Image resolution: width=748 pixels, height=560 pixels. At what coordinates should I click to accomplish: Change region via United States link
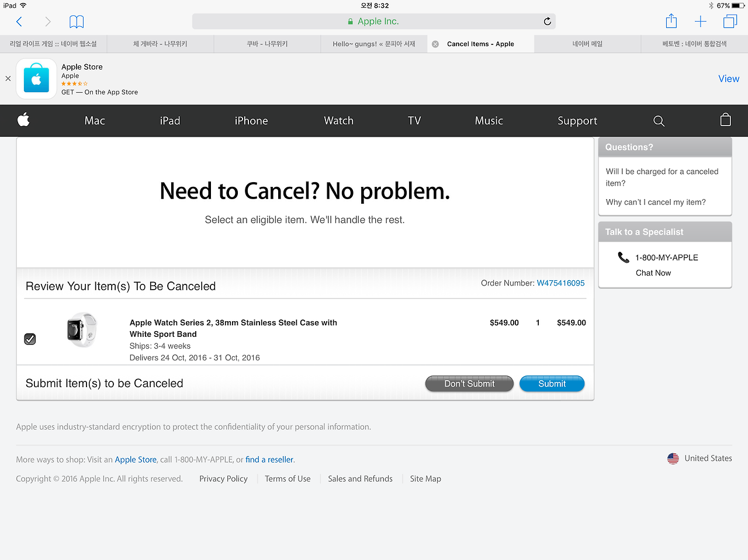click(x=708, y=458)
